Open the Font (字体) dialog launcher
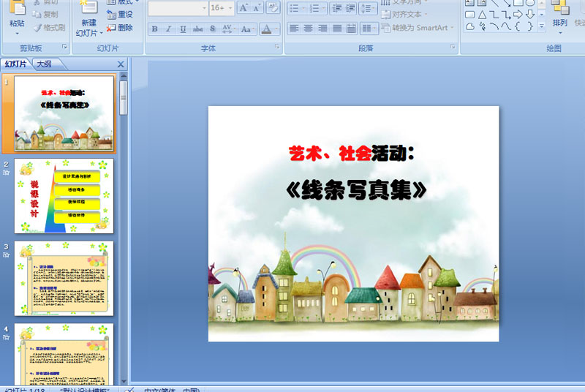The height and width of the screenshot is (392, 585). pyautogui.click(x=277, y=47)
